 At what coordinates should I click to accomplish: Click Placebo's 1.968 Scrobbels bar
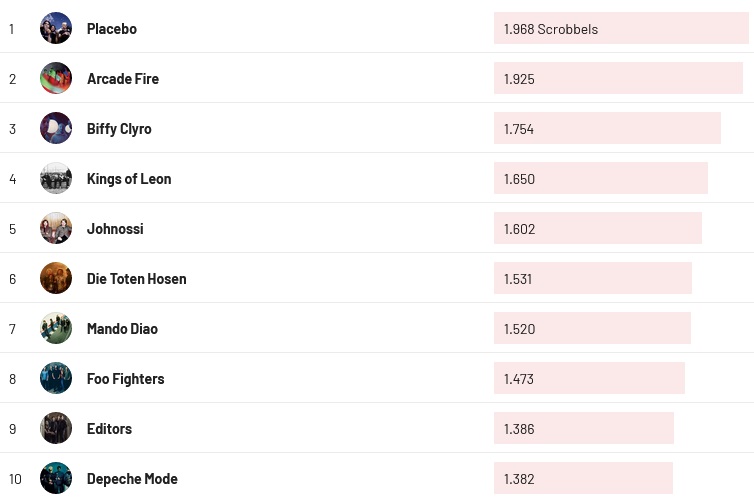pos(620,28)
